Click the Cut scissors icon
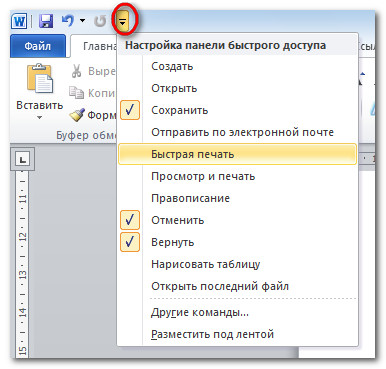The height and width of the screenshot is (369, 386). (76, 71)
